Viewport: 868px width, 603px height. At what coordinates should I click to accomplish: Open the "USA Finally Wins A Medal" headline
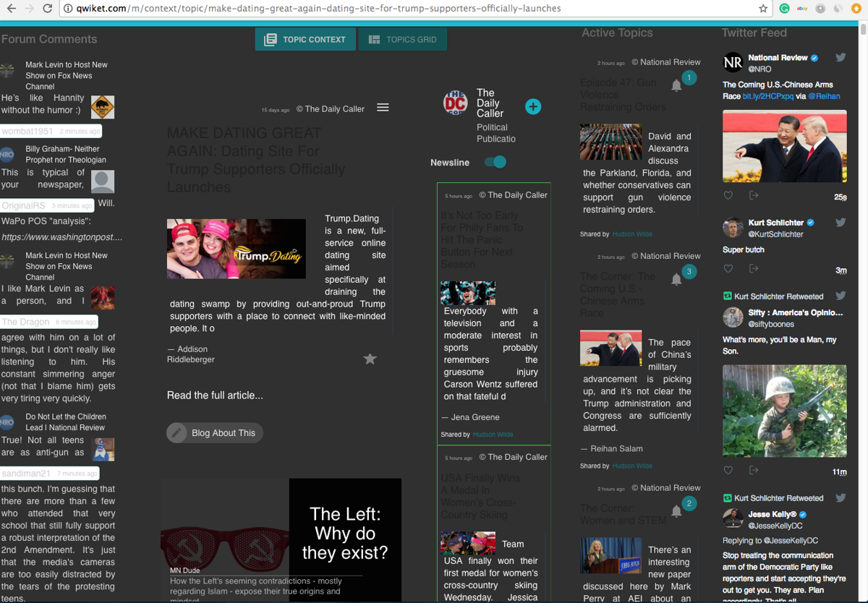pos(480,496)
